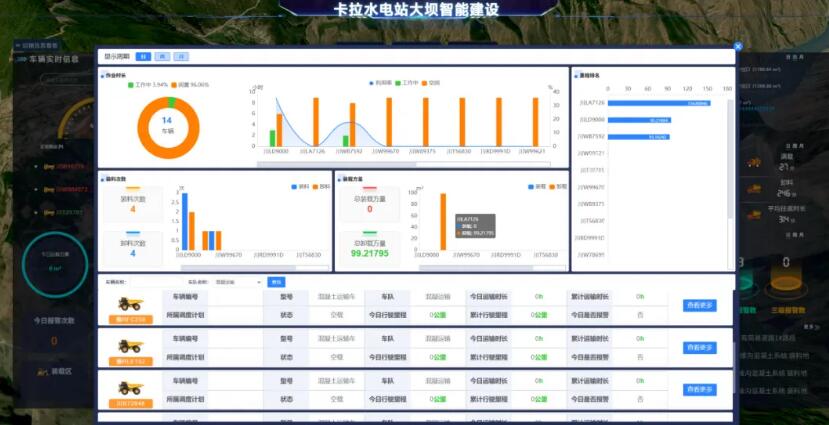Click the second dump truck icon
The height and width of the screenshot is (425, 829).
(x=131, y=346)
